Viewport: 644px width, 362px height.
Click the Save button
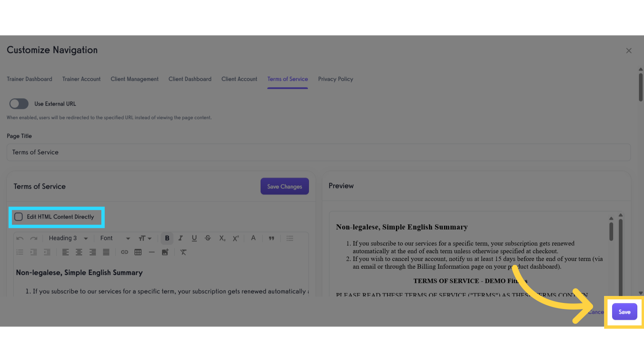[x=624, y=312]
